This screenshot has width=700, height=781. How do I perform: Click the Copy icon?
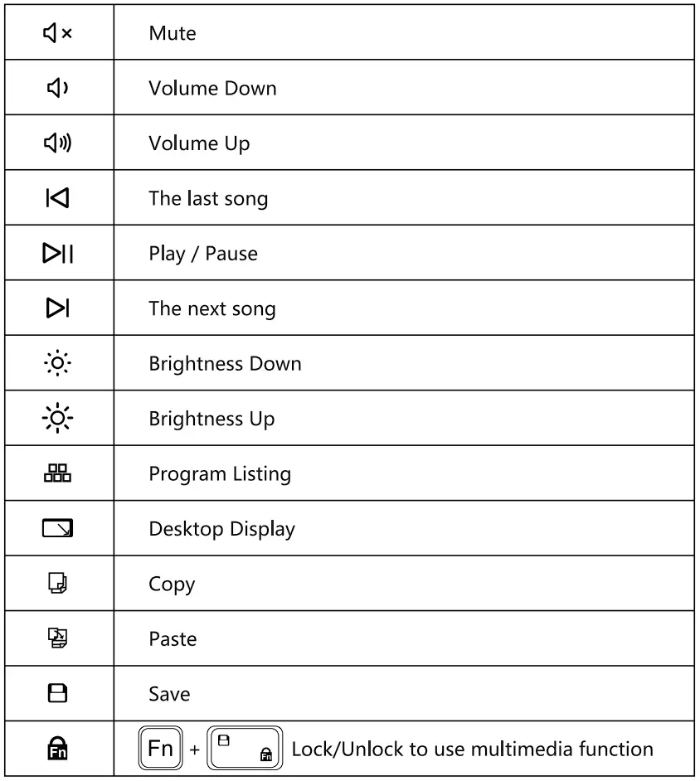[x=57, y=584]
